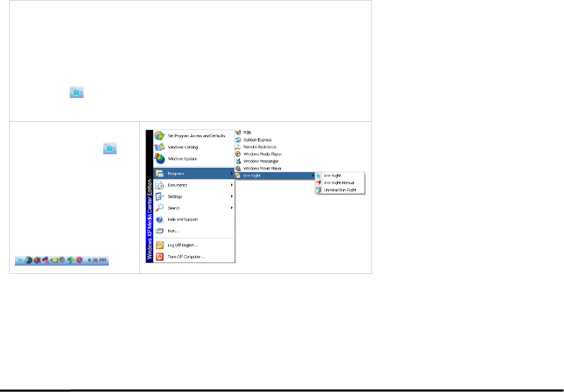Click the tray clock showing 4:36 PM
Viewport: 564px width, 392px height.
click(x=97, y=260)
